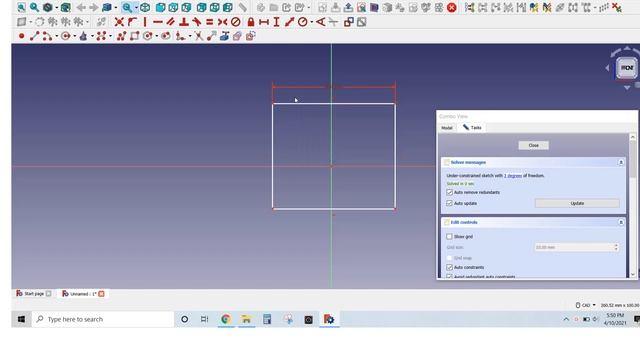Apply the perpendicular constraint tool
This screenshot has height=360, width=640.
point(184,22)
